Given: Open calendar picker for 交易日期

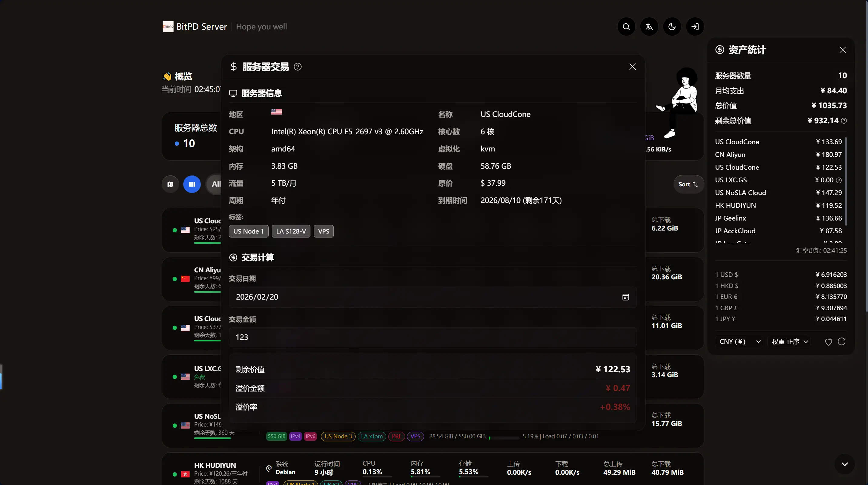Looking at the screenshot, I should pyautogui.click(x=625, y=297).
